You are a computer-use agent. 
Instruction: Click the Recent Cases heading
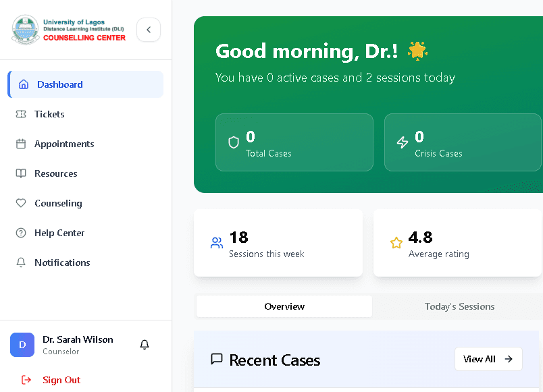click(275, 360)
